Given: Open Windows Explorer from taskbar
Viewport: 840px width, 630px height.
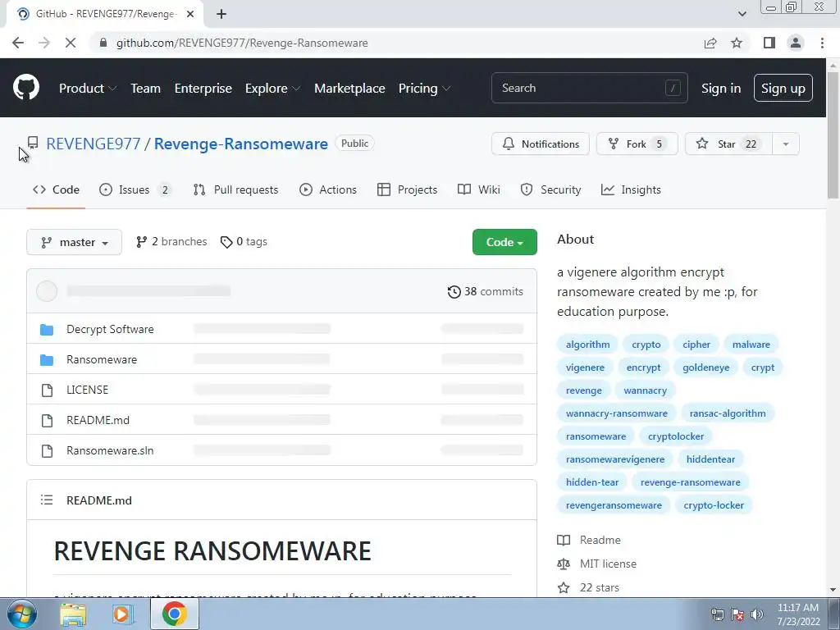Looking at the screenshot, I should (73, 614).
